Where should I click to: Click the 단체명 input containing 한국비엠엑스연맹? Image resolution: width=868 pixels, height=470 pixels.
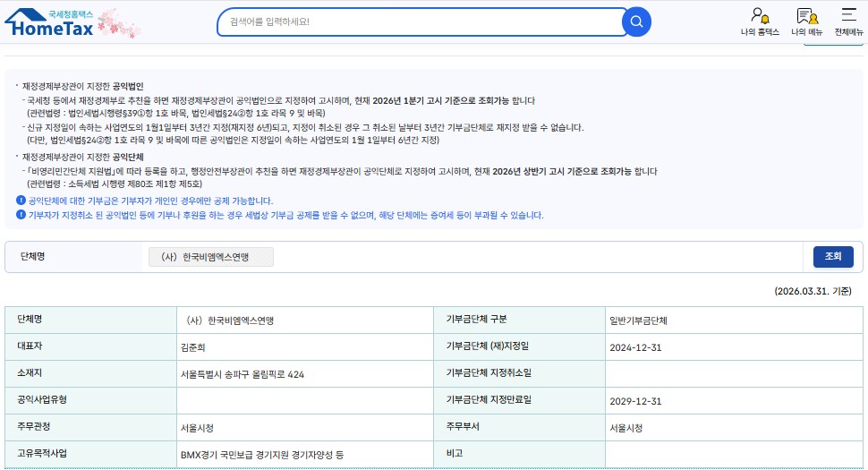(211, 257)
